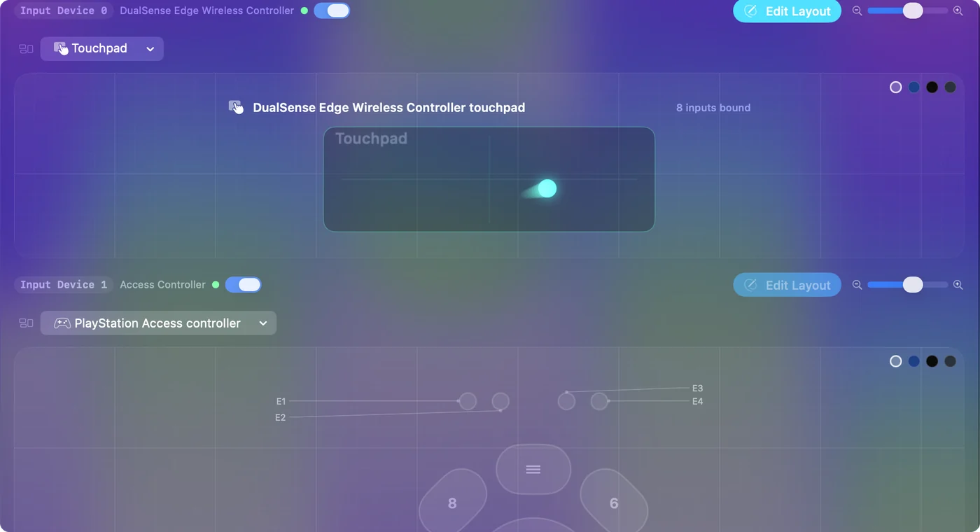Click the Access Controller name label
Image resolution: width=980 pixels, height=532 pixels.
coord(162,285)
